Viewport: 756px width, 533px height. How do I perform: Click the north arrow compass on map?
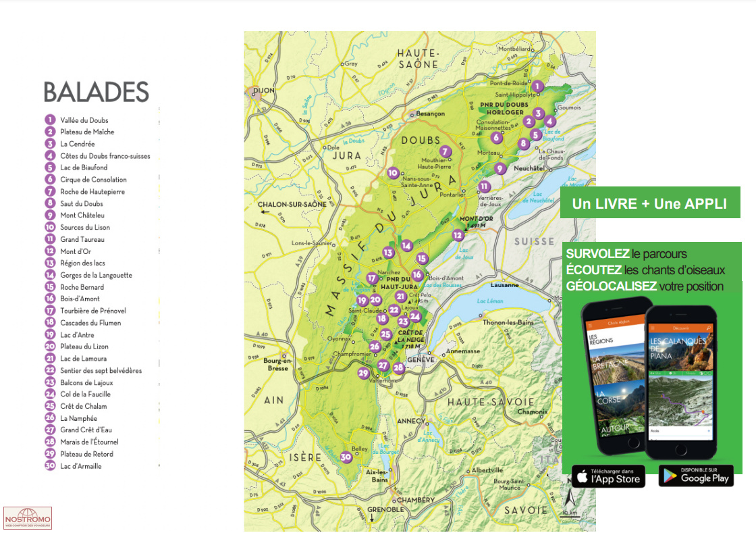[x=570, y=499]
